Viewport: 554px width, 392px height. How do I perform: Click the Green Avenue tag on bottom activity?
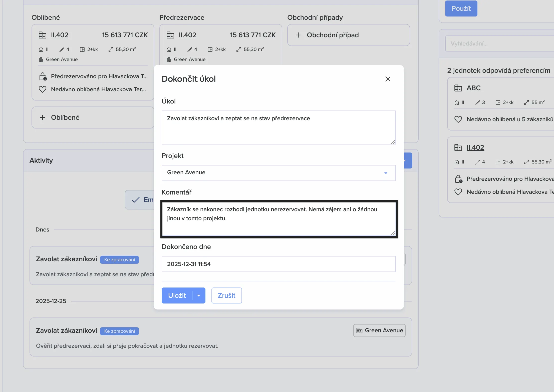coord(379,330)
